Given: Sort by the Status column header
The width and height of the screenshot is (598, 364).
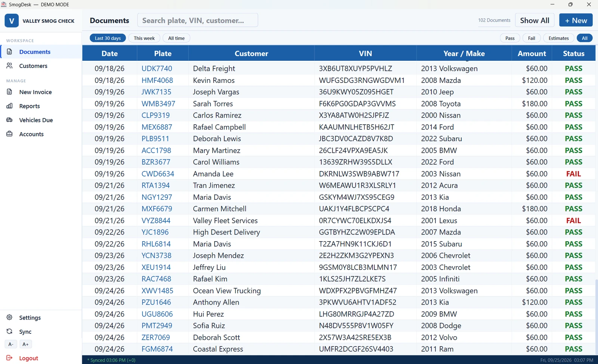Looking at the screenshot, I should click(574, 53).
